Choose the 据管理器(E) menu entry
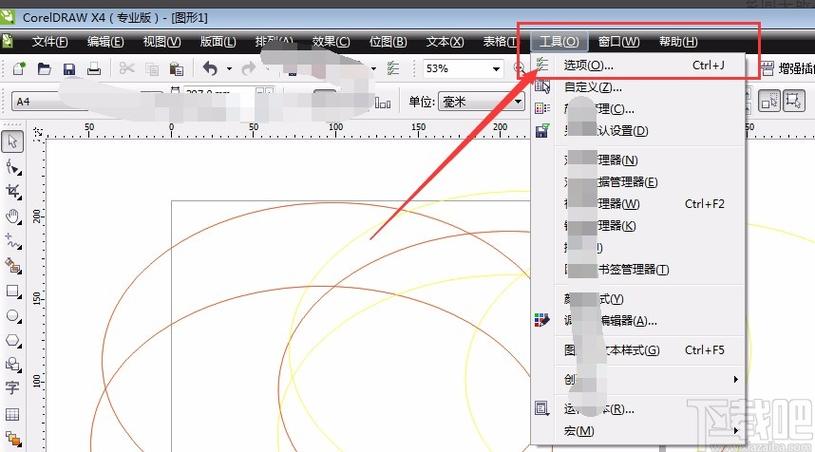This screenshot has height=452, width=815. (639, 182)
